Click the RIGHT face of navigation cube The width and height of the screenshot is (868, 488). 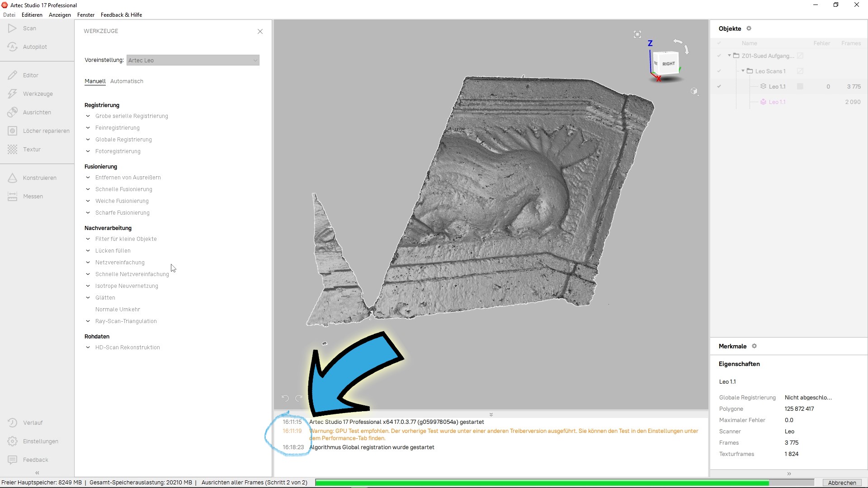[668, 64]
